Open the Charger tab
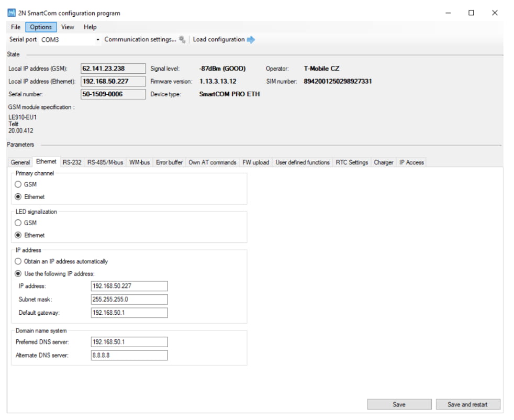This screenshot has width=514, height=420. click(384, 162)
